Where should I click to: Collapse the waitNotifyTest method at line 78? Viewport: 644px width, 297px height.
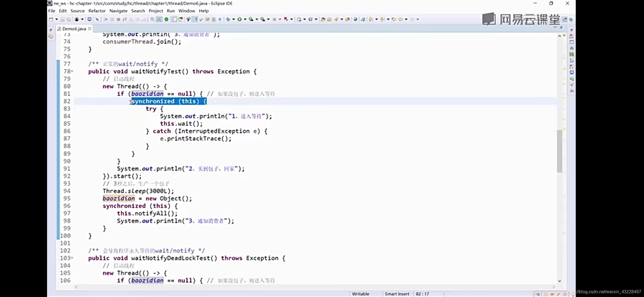pos(72,71)
